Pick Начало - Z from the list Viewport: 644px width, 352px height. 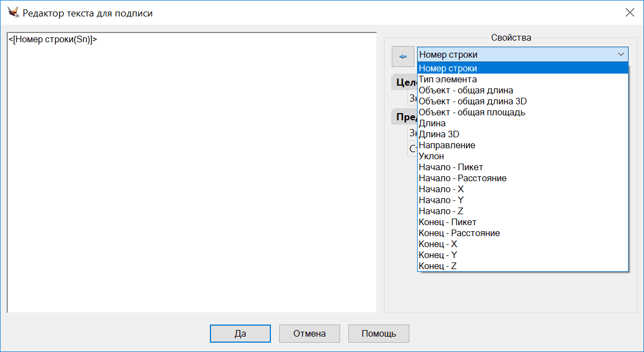coord(441,211)
